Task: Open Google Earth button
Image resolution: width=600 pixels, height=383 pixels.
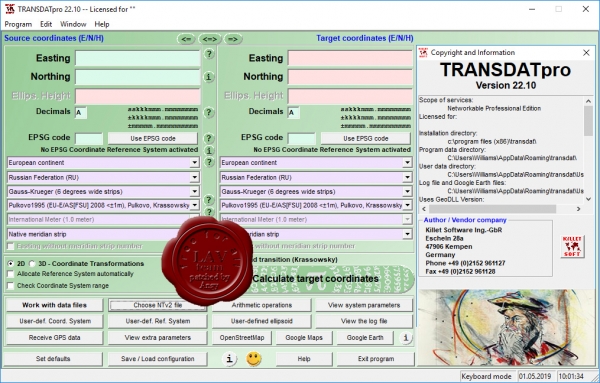Action: pos(365,338)
